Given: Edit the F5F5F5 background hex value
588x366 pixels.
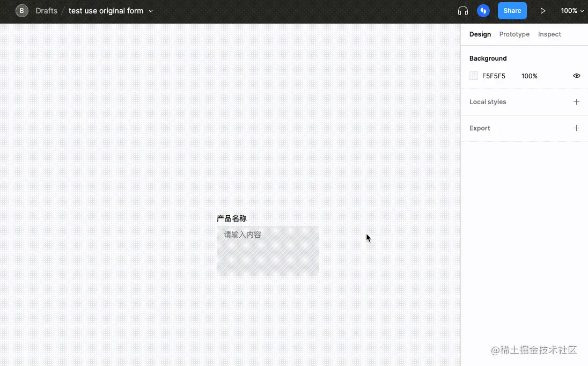Looking at the screenshot, I should click(x=494, y=76).
